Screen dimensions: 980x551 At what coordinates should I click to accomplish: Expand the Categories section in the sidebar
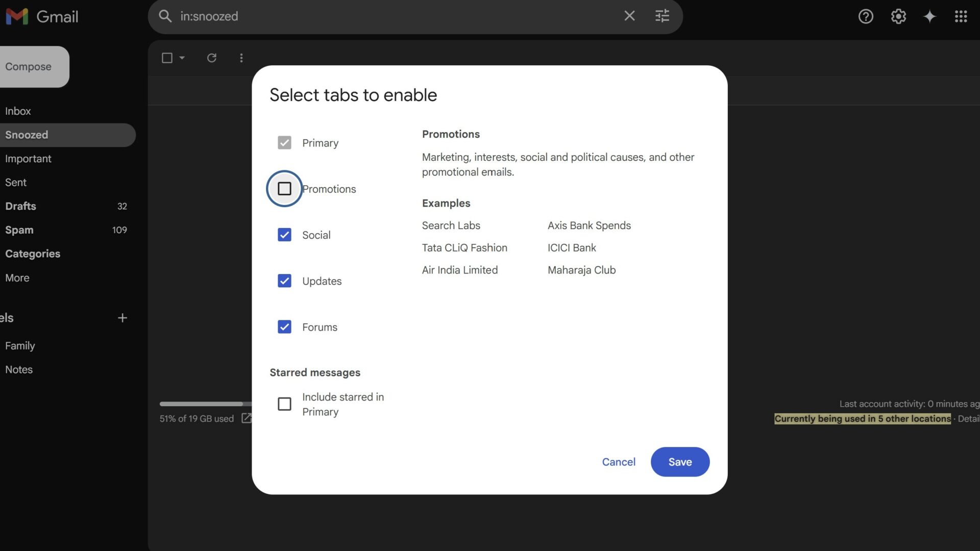(x=33, y=254)
